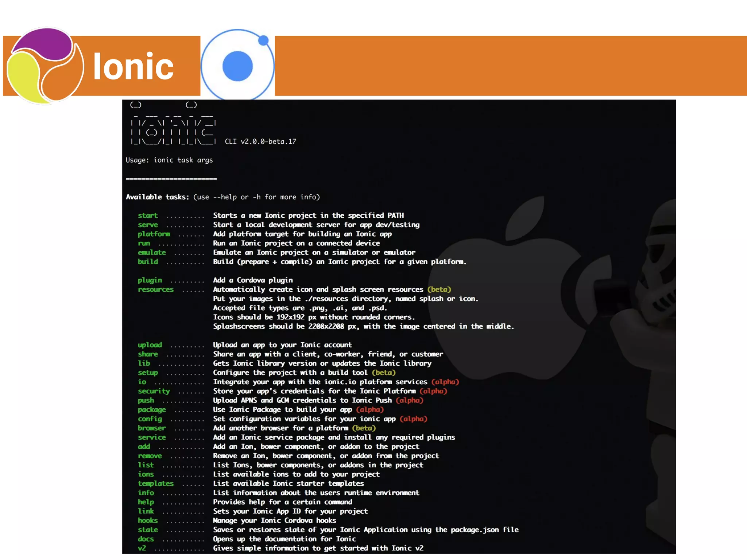Click 'Upload APNS and GCM credentials' description

click(302, 400)
